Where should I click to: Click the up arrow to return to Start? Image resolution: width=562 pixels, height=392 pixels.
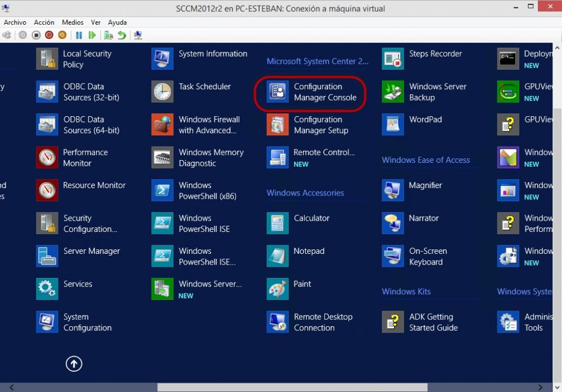click(x=74, y=364)
